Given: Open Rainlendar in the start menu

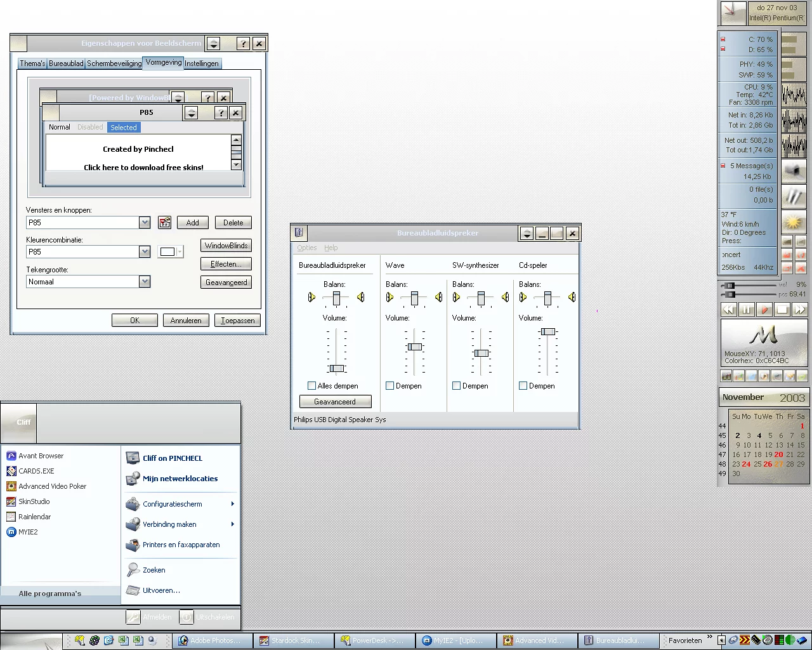Looking at the screenshot, I should (x=34, y=517).
